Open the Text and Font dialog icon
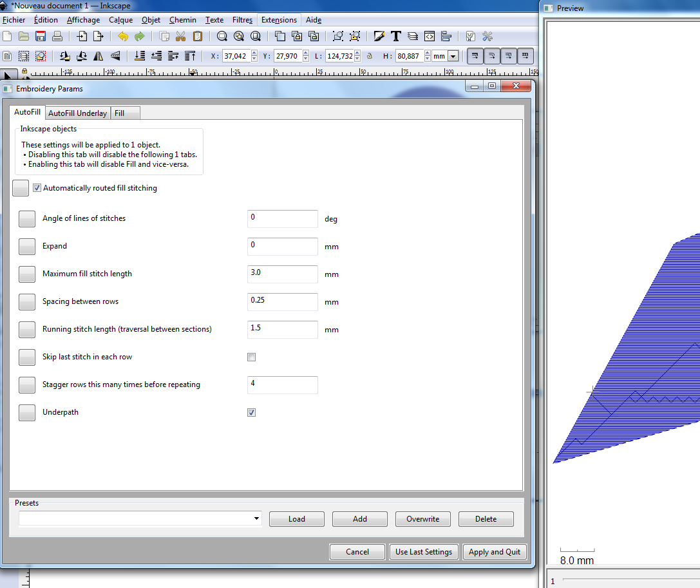Screen dimensions: 700x588 tap(396, 36)
